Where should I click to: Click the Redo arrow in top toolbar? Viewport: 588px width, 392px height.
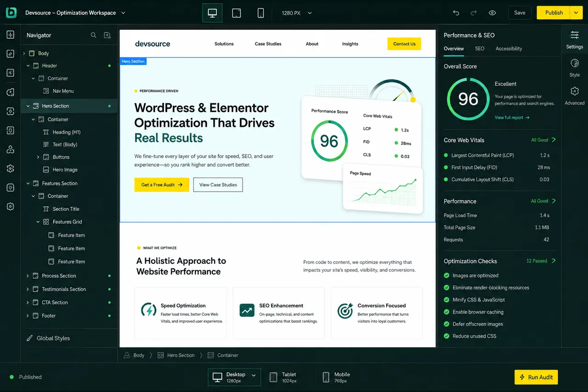(474, 13)
